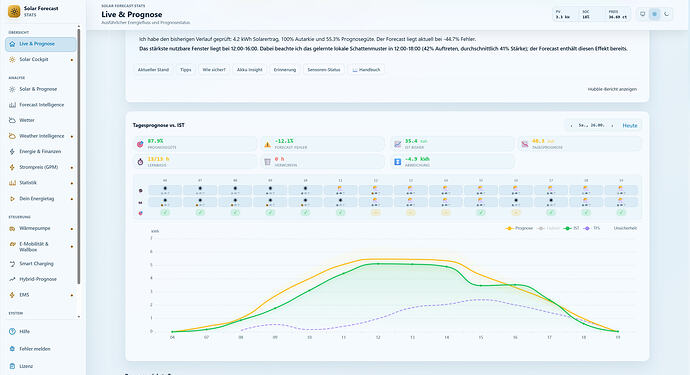Screen dimensions: 690x375
Task: Click the PV power header badge
Action: pyautogui.click(x=565, y=15)
